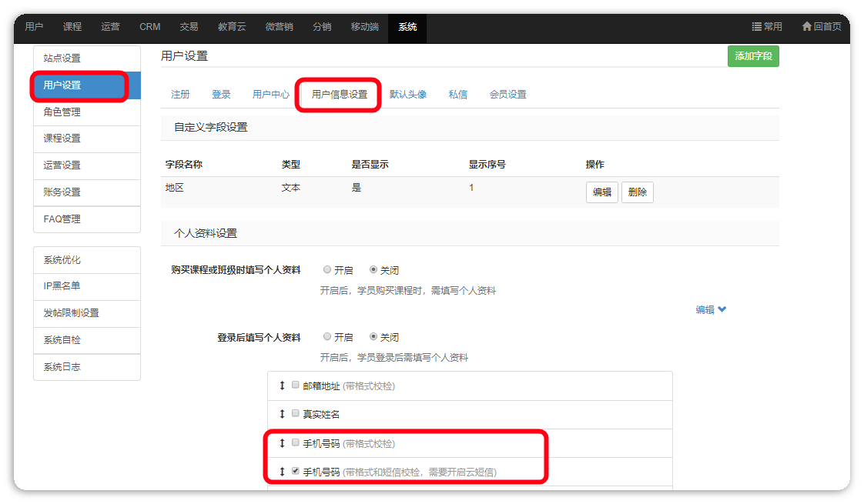The height and width of the screenshot is (504, 864).
Task: Expand the 编辑 chevron arrow
Action: [x=722, y=310]
